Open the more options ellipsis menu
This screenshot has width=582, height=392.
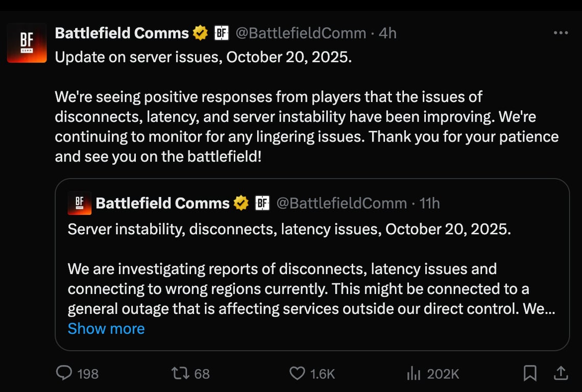pos(561,33)
